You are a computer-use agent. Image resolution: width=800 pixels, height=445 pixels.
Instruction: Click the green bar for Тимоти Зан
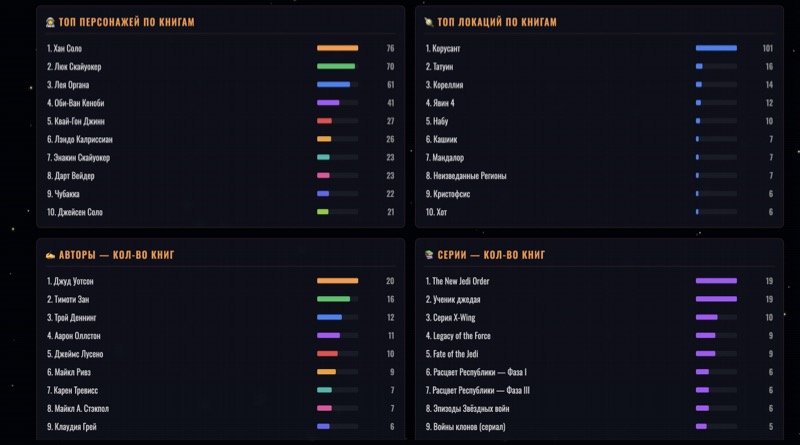coord(334,299)
